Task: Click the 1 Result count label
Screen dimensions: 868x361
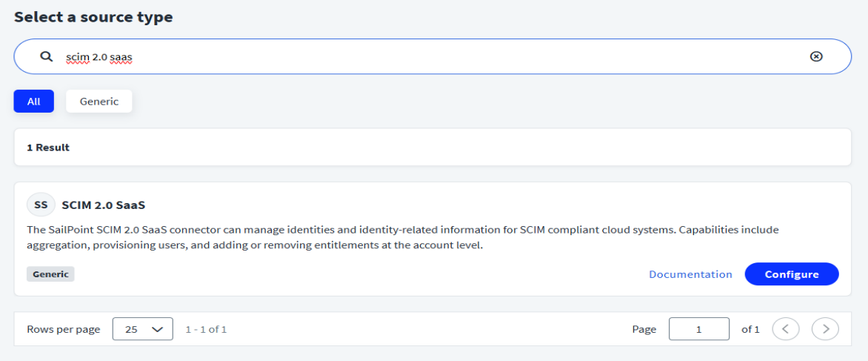Action: (48, 148)
